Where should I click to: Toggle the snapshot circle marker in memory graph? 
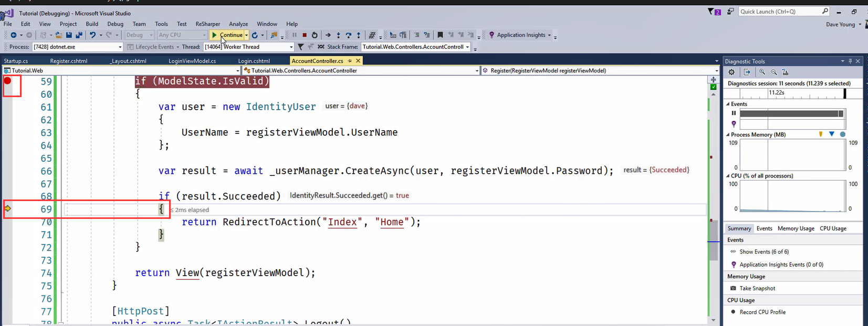point(843,134)
